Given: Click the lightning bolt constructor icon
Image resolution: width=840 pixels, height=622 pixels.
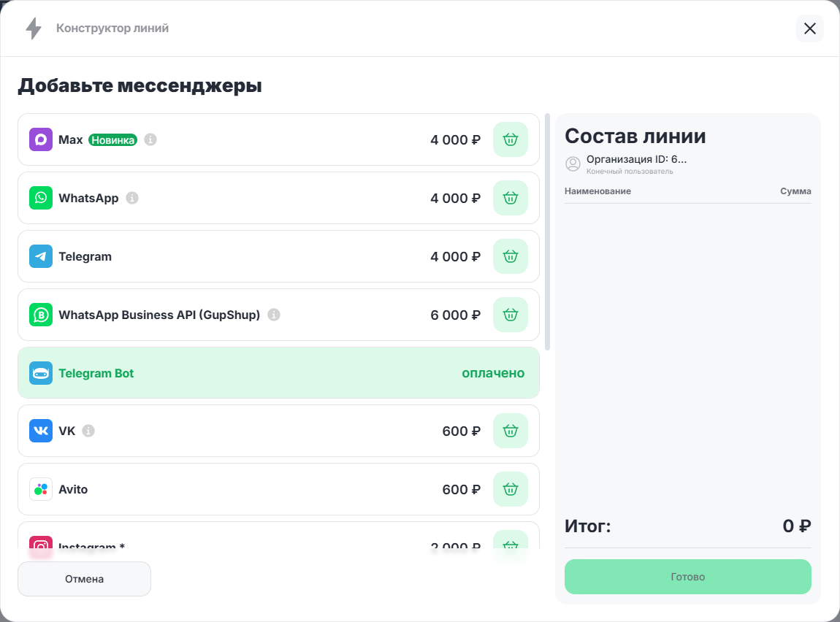Looking at the screenshot, I should coord(34,28).
